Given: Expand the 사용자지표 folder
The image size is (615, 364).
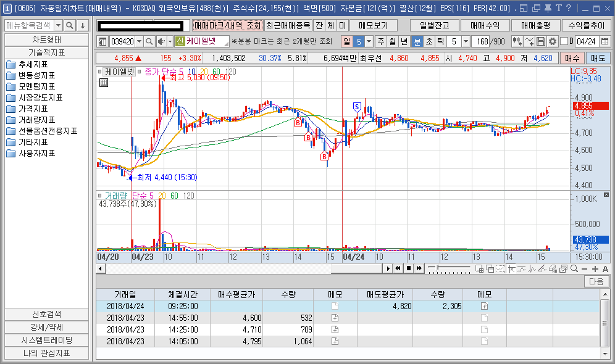Looking at the screenshot, I should [x=31, y=153].
